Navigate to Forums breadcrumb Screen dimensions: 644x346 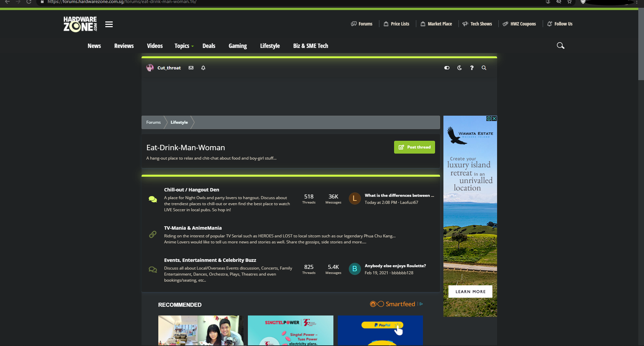point(153,122)
